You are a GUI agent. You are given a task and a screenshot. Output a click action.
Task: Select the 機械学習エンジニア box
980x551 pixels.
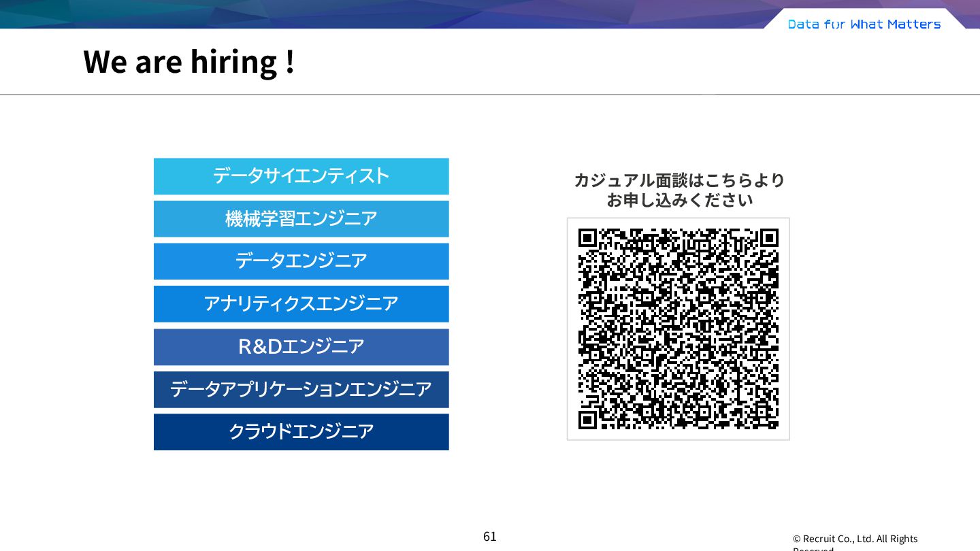click(x=301, y=219)
